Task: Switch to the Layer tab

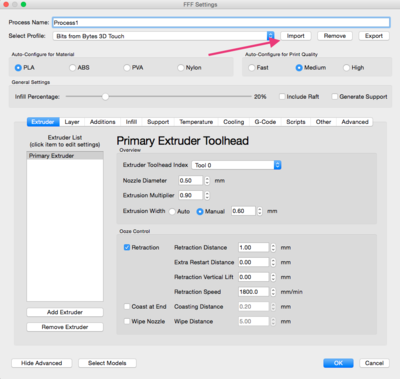Action: 72,122
